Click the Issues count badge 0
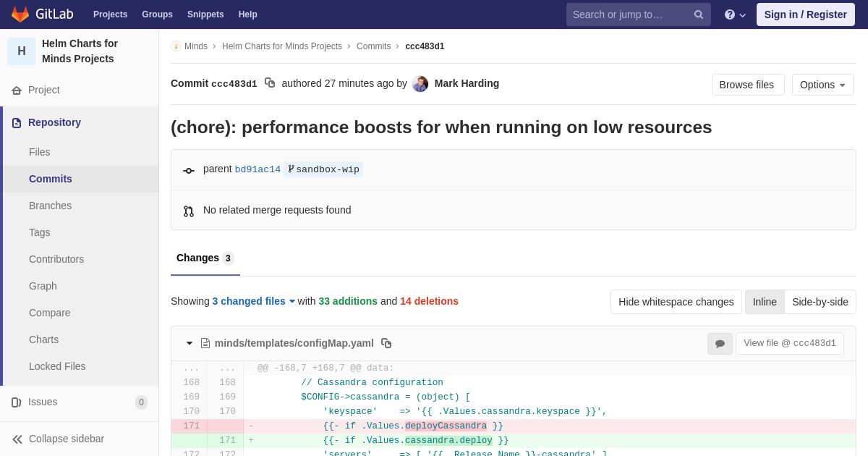The image size is (868, 456). 141,402
